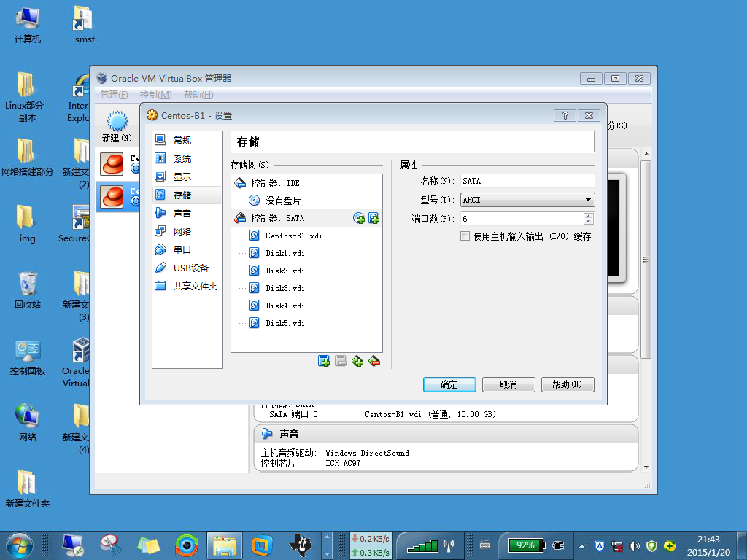Image resolution: width=747 pixels, height=560 pixels.
Task: Click the volume speaker tray icon
Action: coord(634,545)
